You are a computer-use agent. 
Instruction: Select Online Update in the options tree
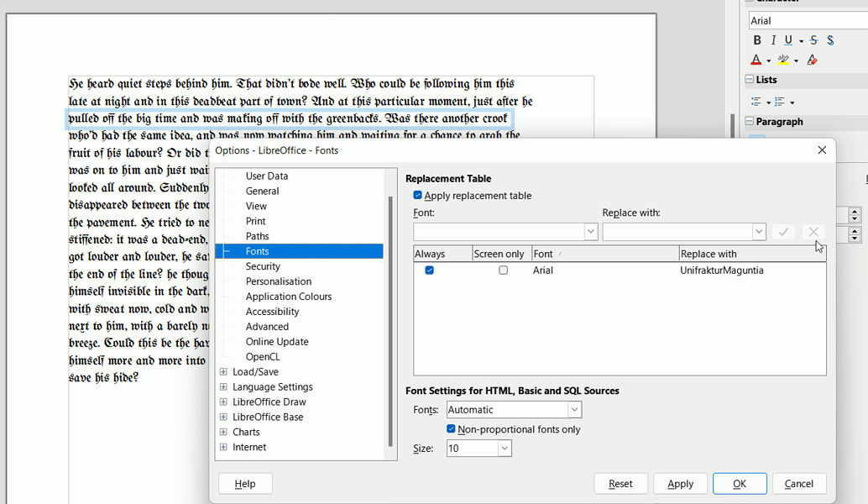click(277, 342)
